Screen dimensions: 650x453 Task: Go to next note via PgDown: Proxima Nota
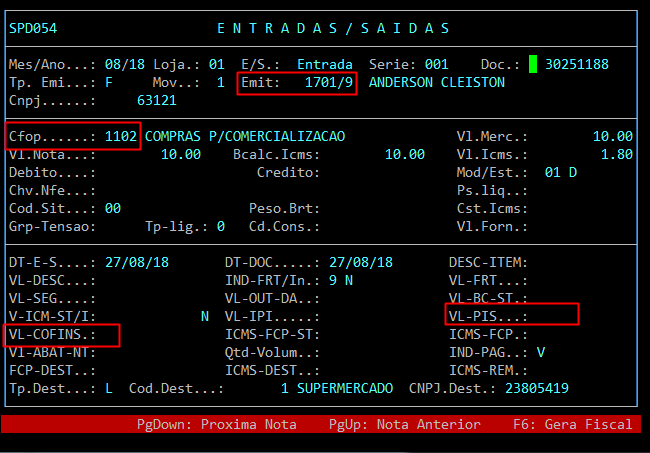[217, 424]
